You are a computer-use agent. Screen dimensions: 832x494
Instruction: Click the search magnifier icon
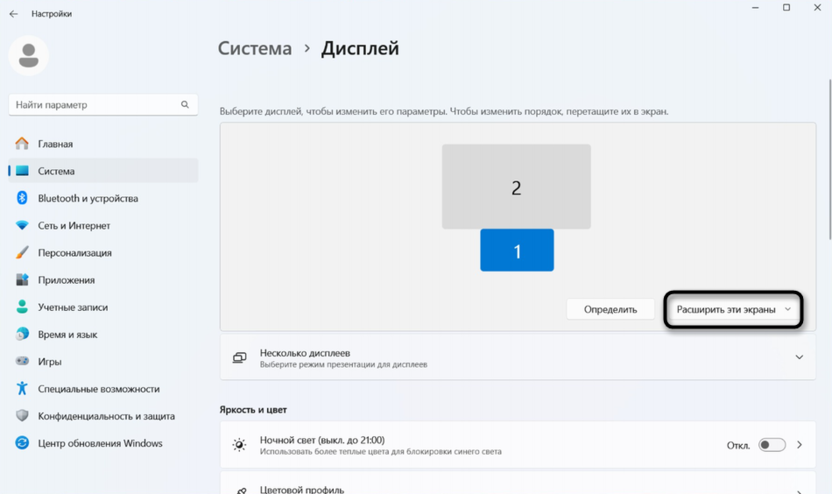[x=185, y=105]
